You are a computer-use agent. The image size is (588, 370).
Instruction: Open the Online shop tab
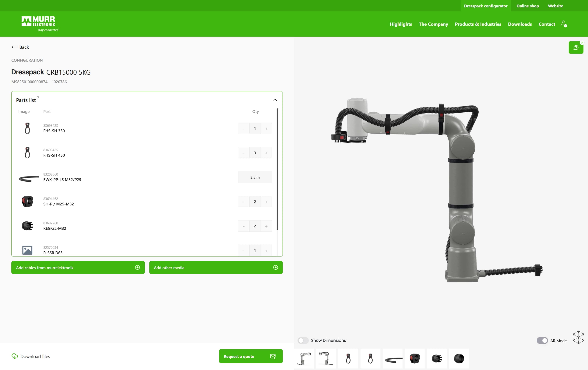point(527,6)
